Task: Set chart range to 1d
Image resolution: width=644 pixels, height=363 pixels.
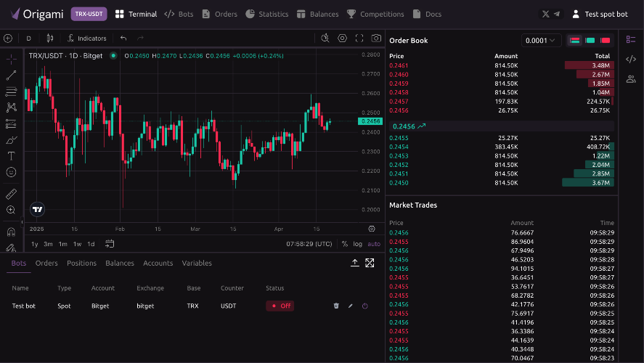Action: (91, 244)
